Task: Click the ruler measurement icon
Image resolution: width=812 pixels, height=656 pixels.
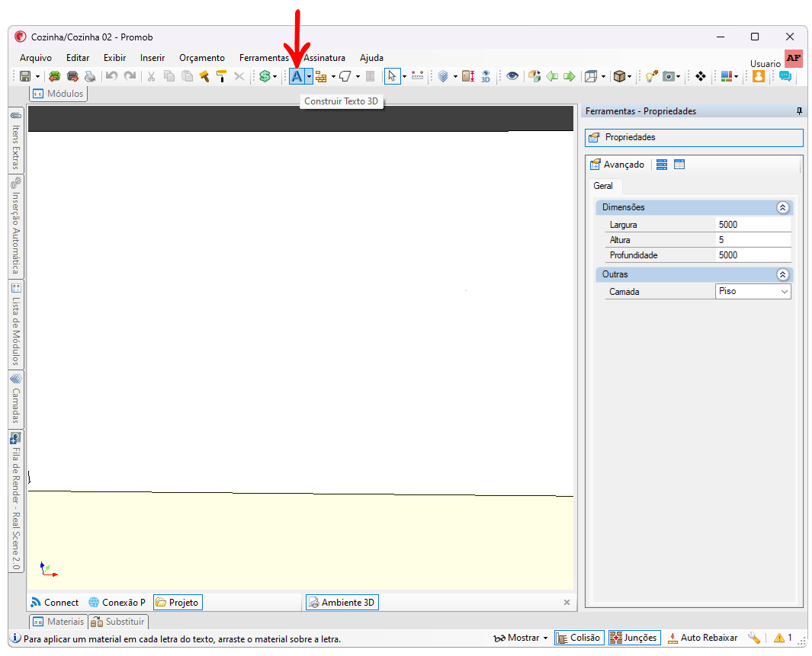Action: coord(417,76)
